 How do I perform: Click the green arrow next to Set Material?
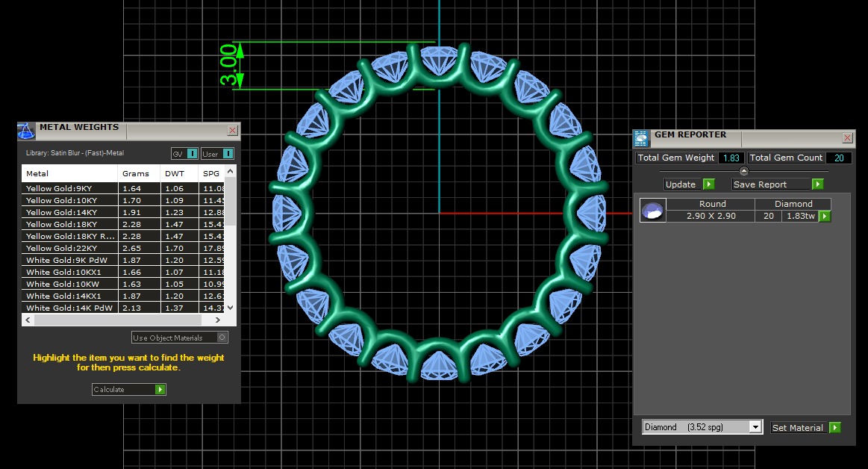click(834, 427)
